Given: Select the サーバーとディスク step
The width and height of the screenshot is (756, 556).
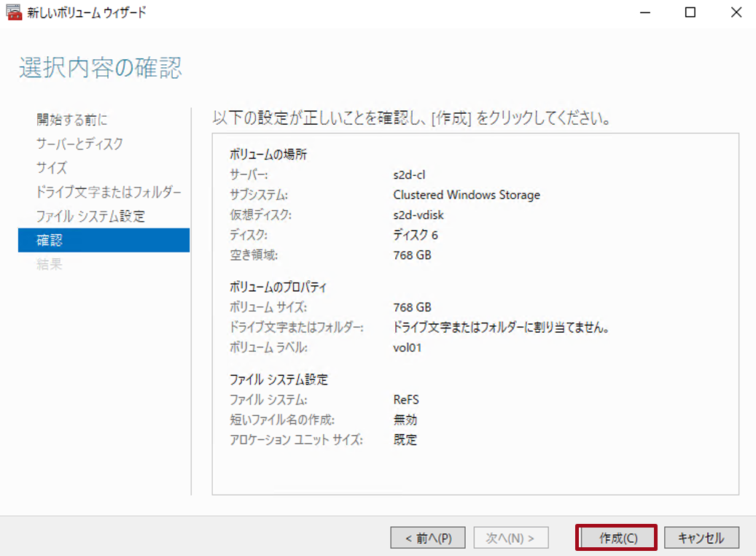Looking at the screenshot, I should click(80, 144).
